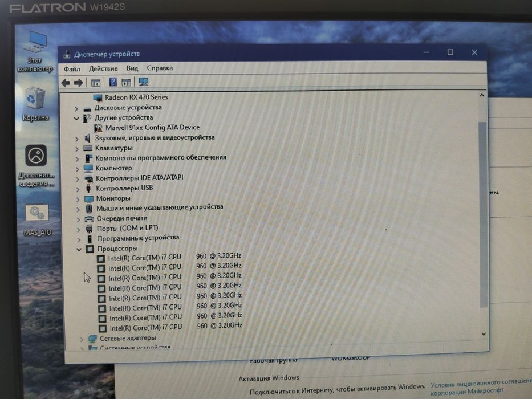Collapse the Процессоры node

click(x=79, y=250)
